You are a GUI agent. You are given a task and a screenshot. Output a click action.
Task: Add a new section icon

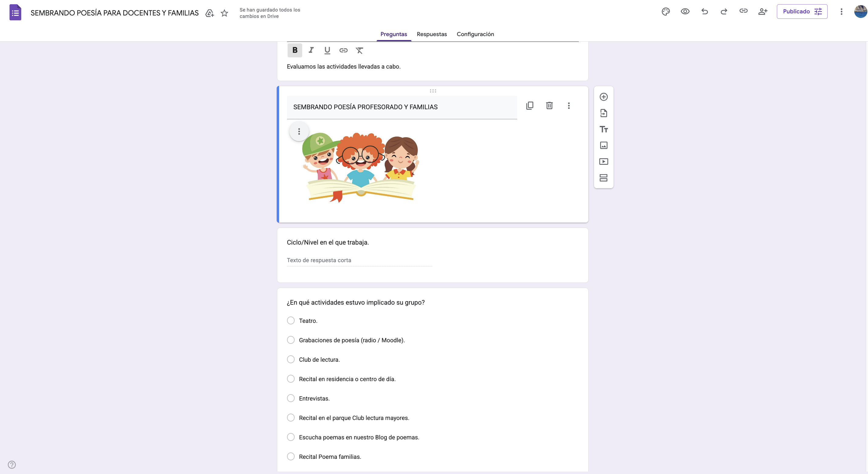click(603, 178)
